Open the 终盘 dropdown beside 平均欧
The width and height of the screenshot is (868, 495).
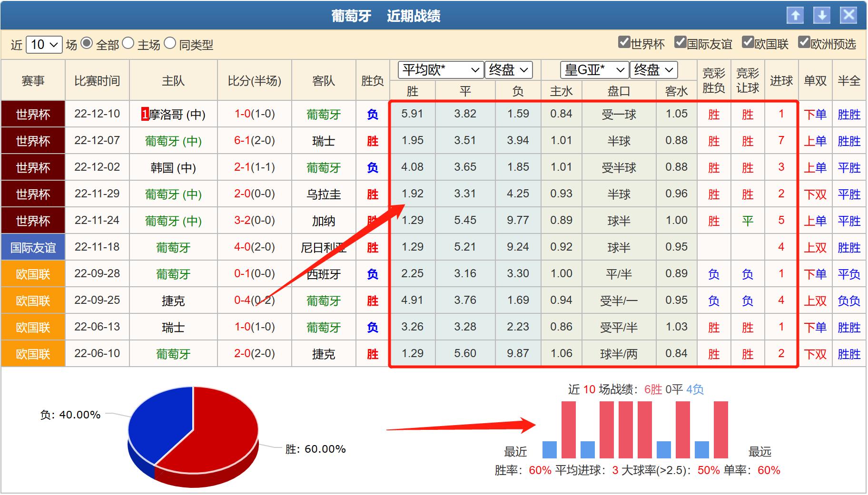[508, 70]
